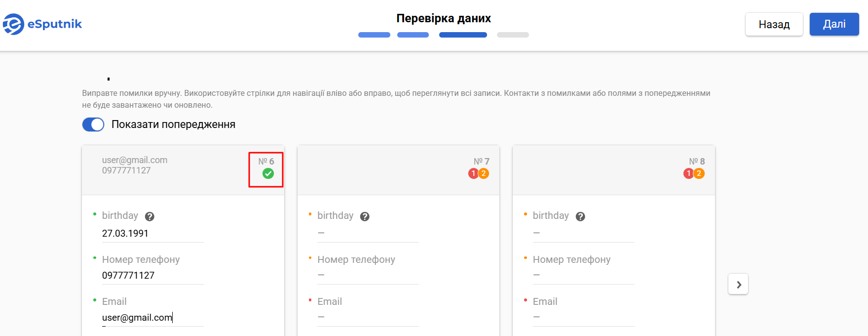Open the birthday help tooltip on card №8
868x336 pixels.
click(x=581, y=216)
